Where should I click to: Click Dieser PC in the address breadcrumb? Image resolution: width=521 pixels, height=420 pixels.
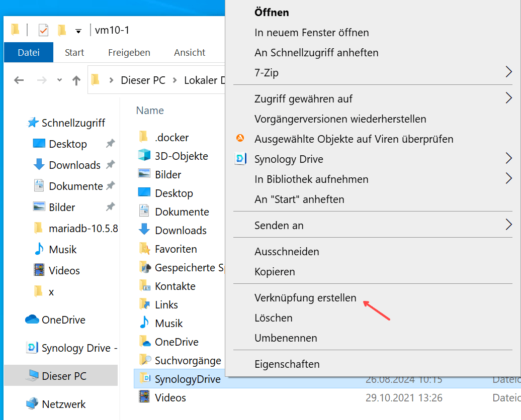pyautogui.click(x=143, y=80)
